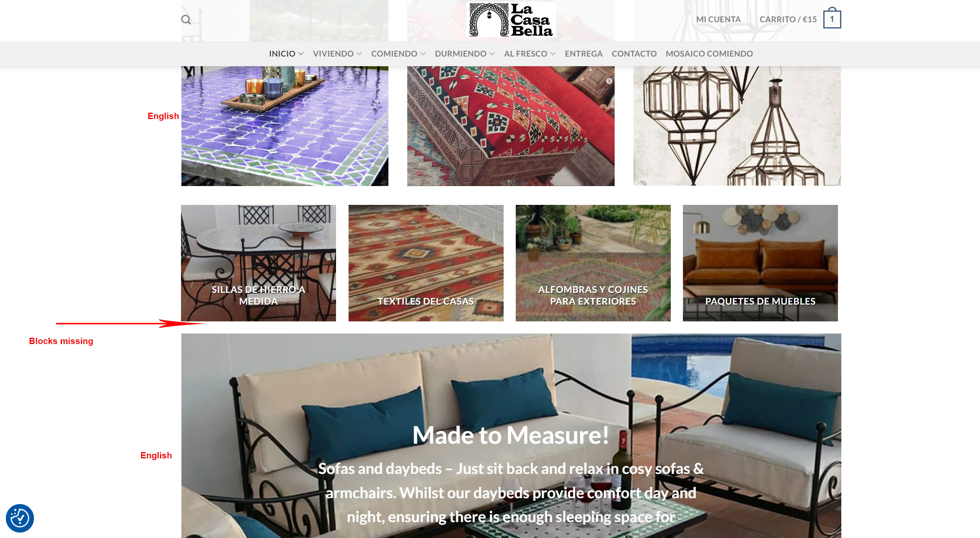This screenshot has width=980, height=538.
Task: Click the slider next arrow on red textile image
Action: pos(609,81)
